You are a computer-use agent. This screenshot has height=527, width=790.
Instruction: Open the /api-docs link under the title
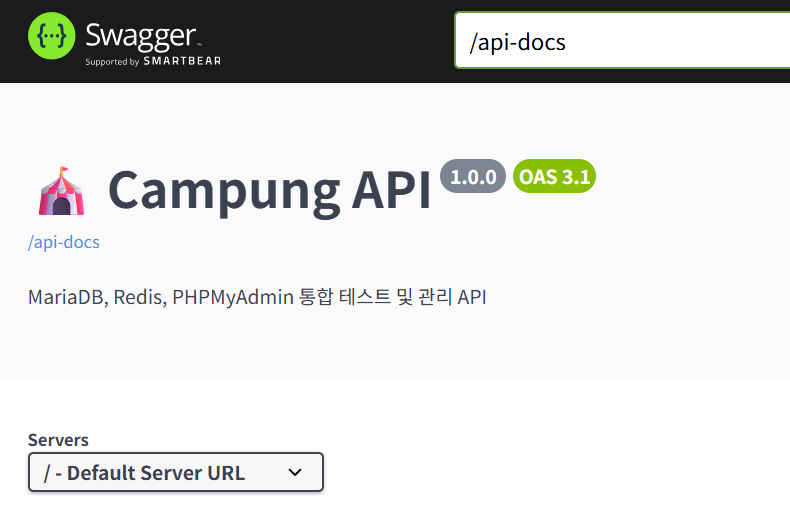(64, 242)
